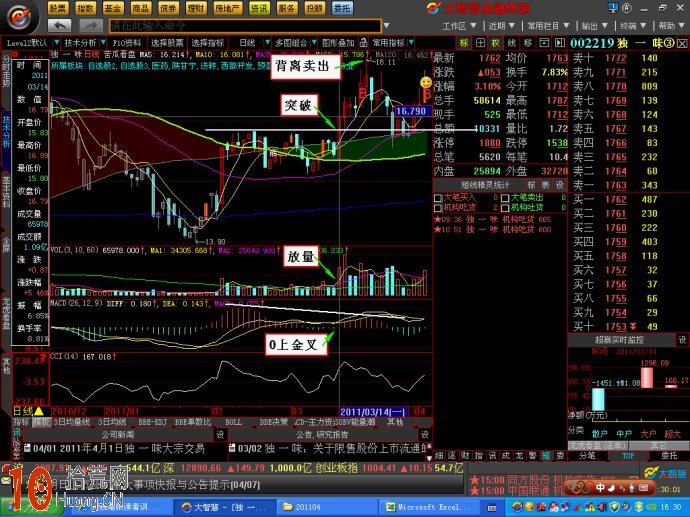Click the command input field
The height and width of the screenshot is (517, 690).
coord(245,26)
